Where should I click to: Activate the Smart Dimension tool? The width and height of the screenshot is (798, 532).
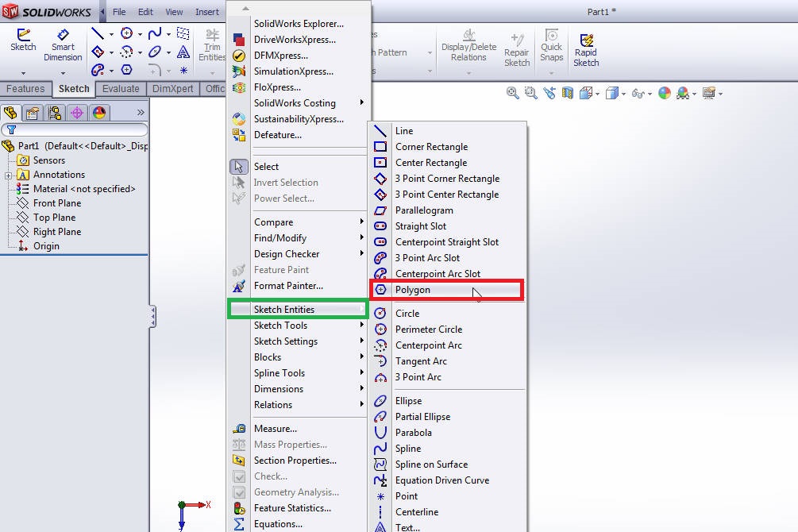[x=63, y=45]
